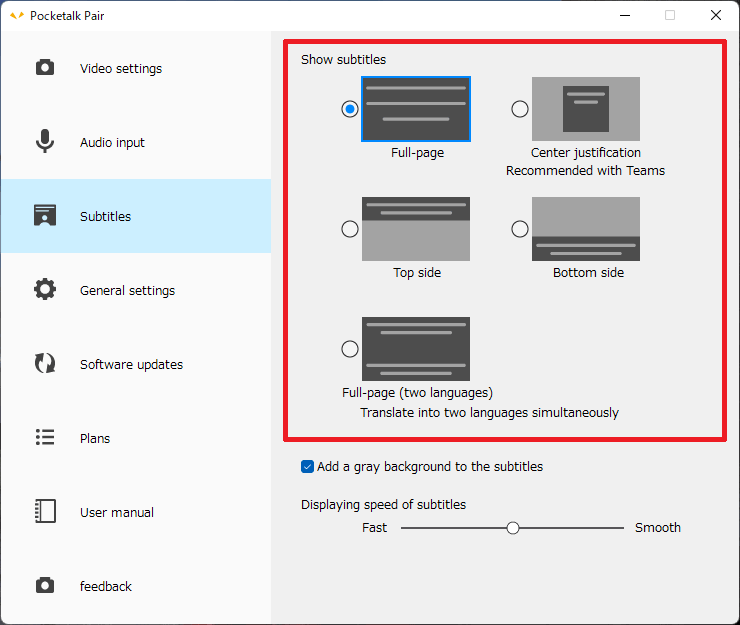Open the Software updates text label
The height and width of the screenshot is (625, 740).
click(x=131, y=365)
